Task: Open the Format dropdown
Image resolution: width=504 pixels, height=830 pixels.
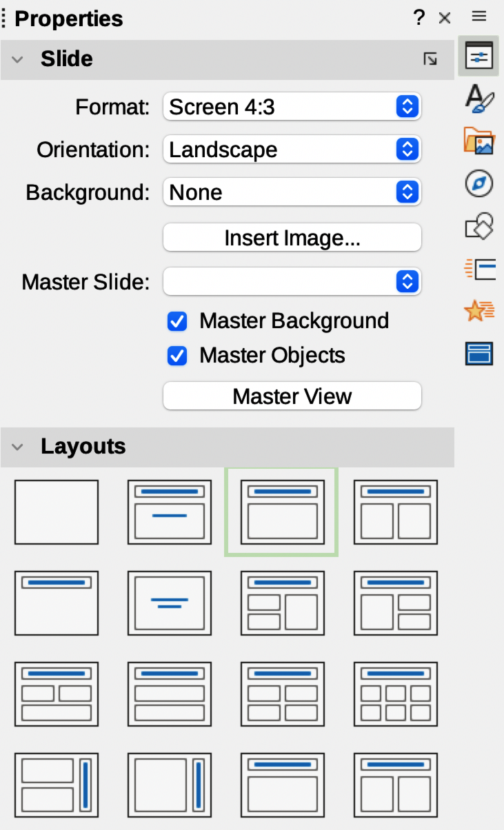Action: [x=292, y=107]
